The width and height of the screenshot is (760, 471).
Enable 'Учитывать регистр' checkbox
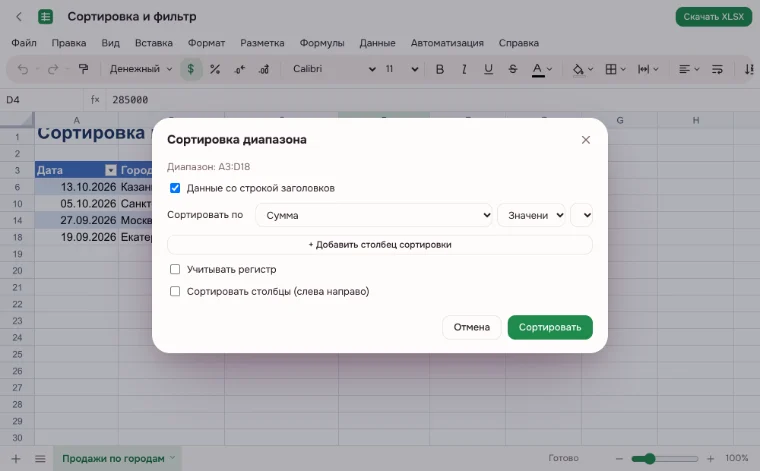[175, 269]
